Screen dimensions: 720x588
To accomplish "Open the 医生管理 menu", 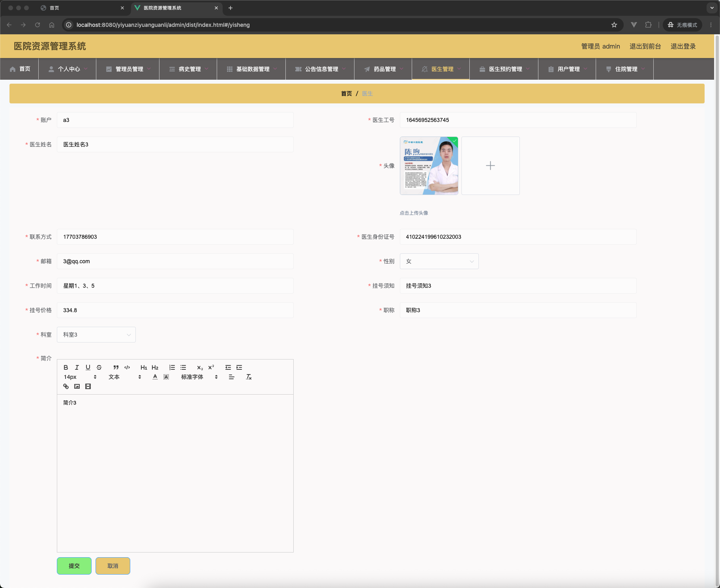I will 441,69.
